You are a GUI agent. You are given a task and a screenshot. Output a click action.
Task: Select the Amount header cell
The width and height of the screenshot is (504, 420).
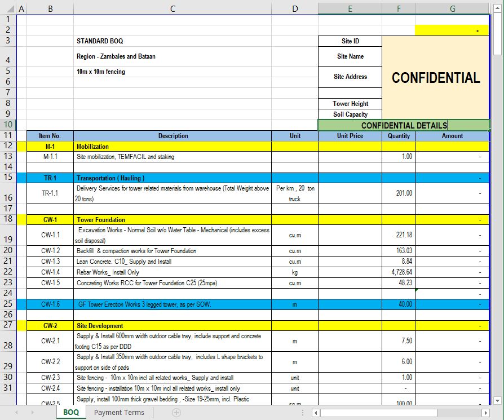(x=452, y=136)
